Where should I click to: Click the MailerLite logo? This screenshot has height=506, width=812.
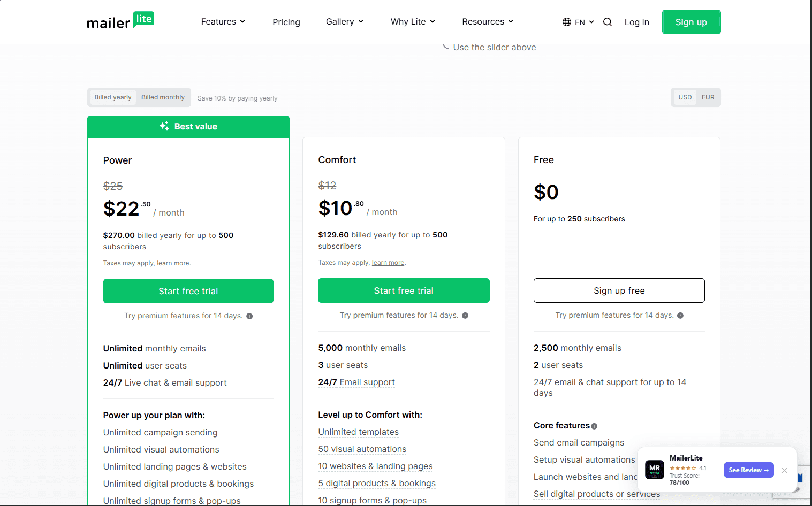click(x=120, y=20)
